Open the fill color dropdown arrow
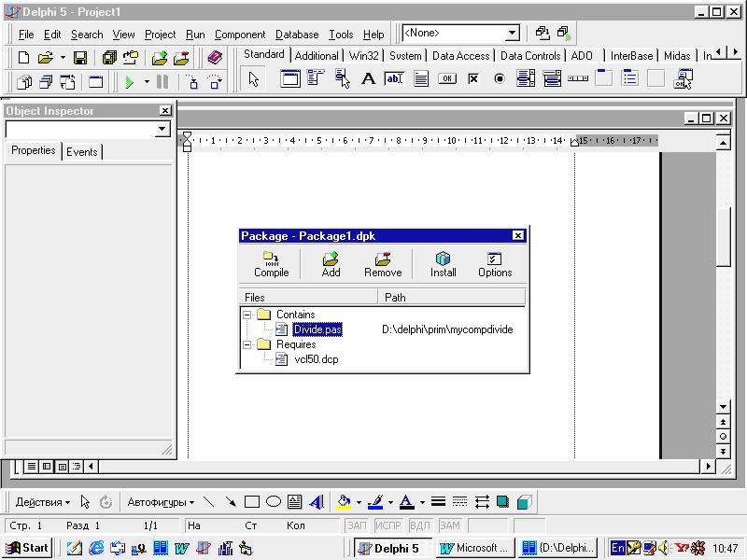The image size is (747, 560). point(359,502)
